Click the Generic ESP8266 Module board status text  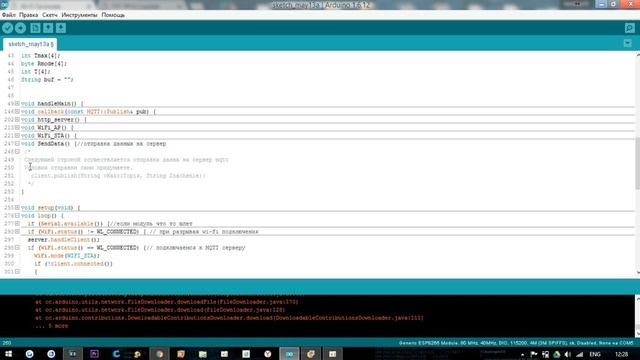[x=516, y=343]
